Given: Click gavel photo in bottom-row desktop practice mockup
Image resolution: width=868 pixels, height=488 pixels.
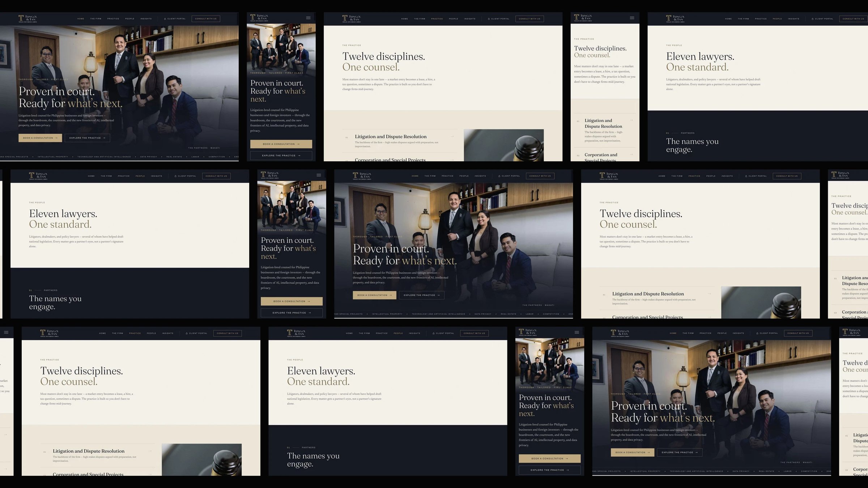Looking at the screenshot, I should click(x=201, y=460).
